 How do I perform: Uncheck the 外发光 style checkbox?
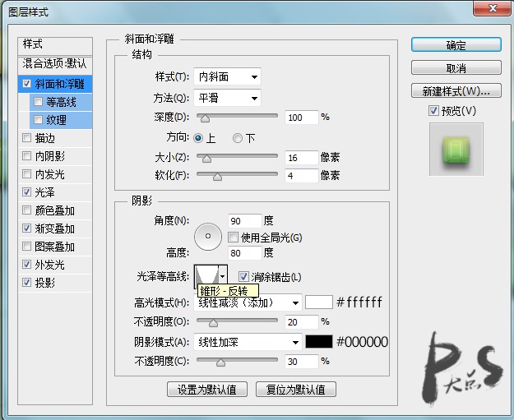click(x=26, y=264)
